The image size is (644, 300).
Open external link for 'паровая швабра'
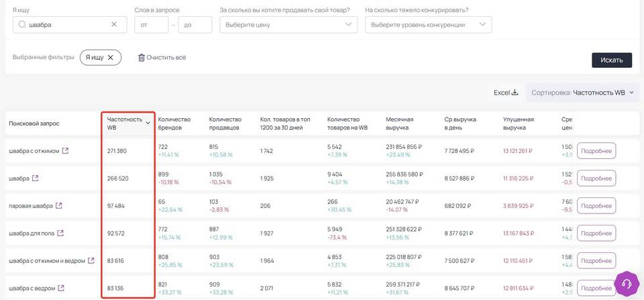tap(59, 205)
